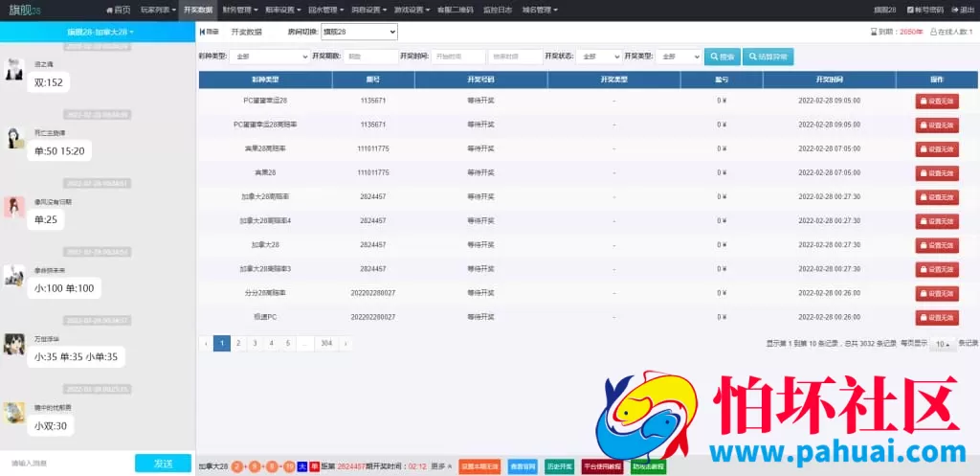980x476 pixels.
Task: Open the 消息设置 dropdown menu
Action: tap(368, 10)
